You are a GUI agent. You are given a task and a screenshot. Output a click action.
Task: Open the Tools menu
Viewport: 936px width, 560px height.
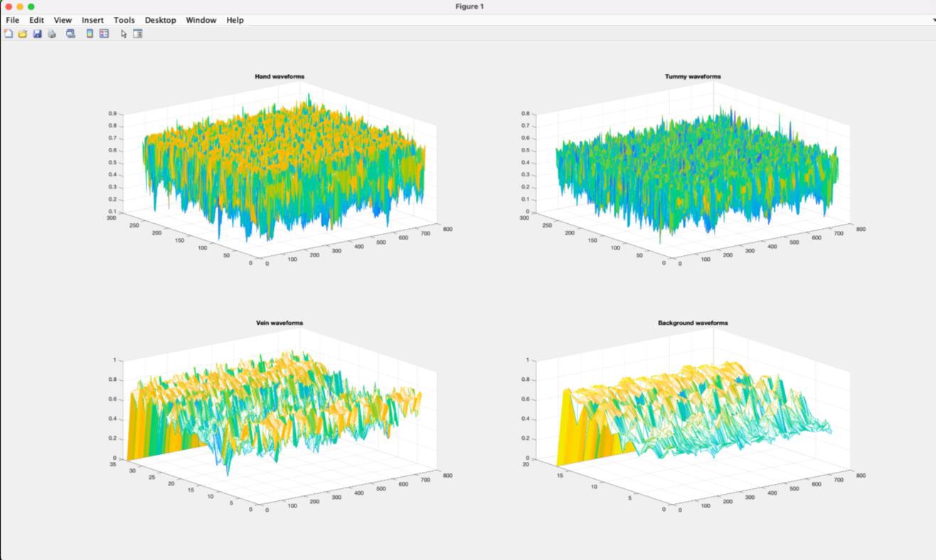click(124, 20)
